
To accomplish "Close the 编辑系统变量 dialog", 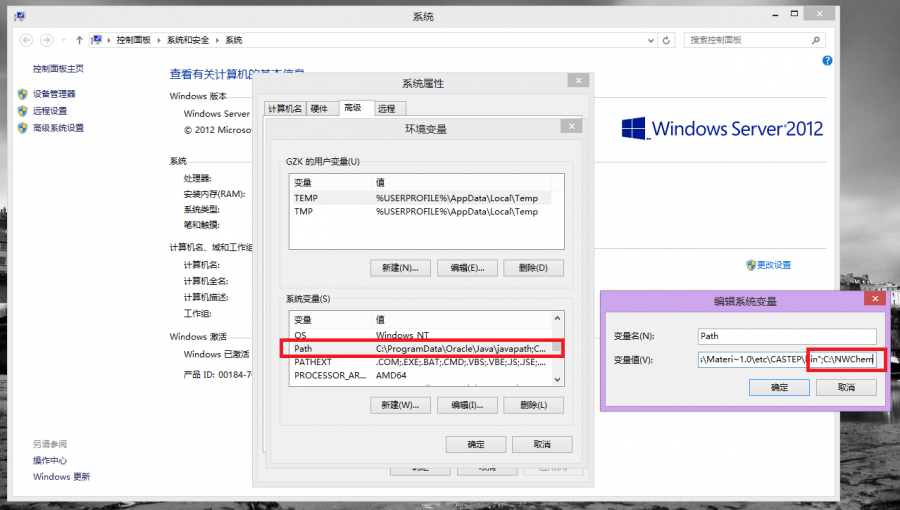I will (875, 298).
